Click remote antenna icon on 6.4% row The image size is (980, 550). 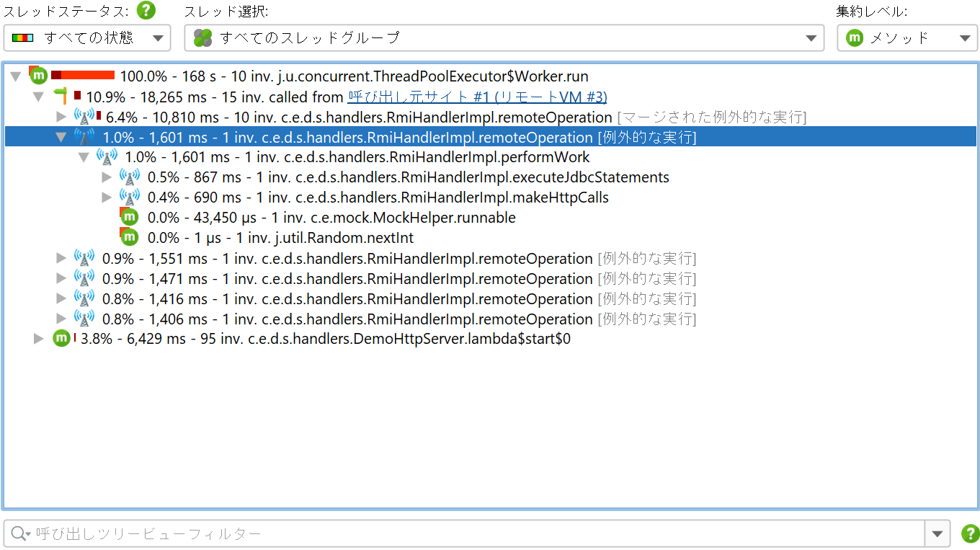tap(84, 117)
